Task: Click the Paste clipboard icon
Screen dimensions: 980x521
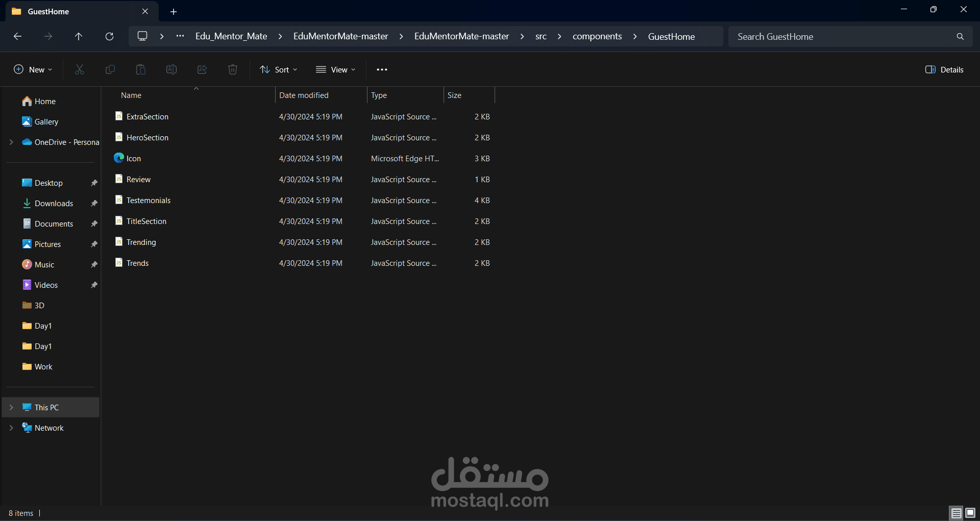Action: tap(141, 69)
